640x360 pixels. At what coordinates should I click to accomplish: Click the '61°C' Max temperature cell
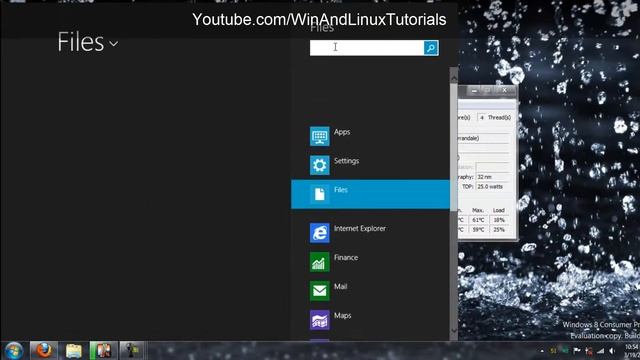pyautogui.click(x=478, y=220)
